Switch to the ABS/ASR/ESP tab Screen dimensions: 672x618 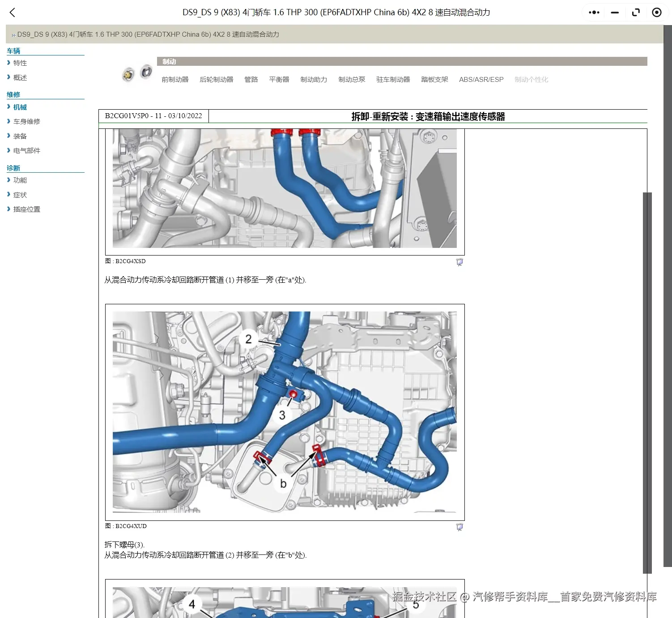tap(481, 79)
